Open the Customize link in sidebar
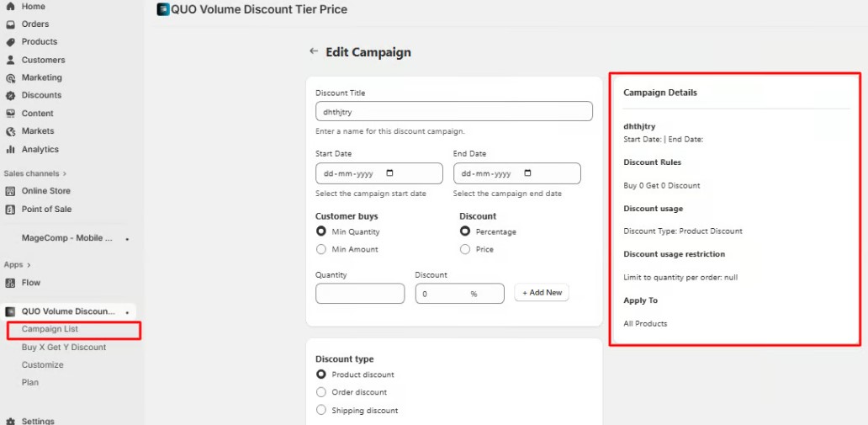 tap(42, 364)
